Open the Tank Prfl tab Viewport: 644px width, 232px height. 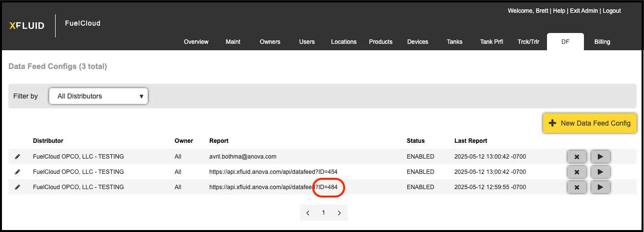point(491,42)
